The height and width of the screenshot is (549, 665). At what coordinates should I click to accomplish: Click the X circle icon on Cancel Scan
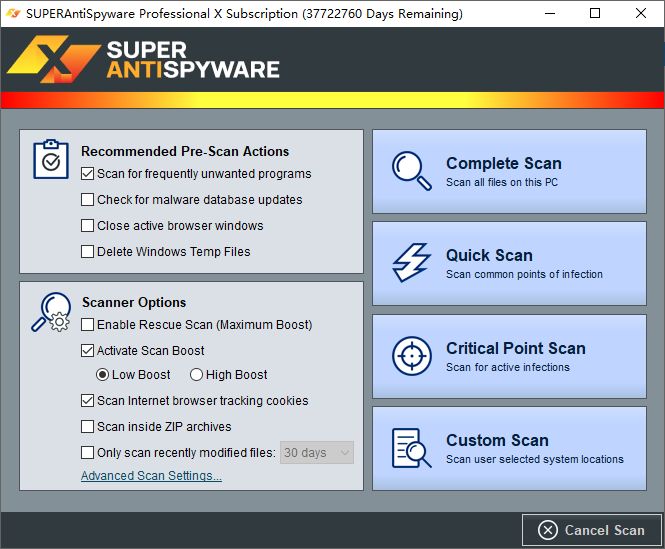548,530
